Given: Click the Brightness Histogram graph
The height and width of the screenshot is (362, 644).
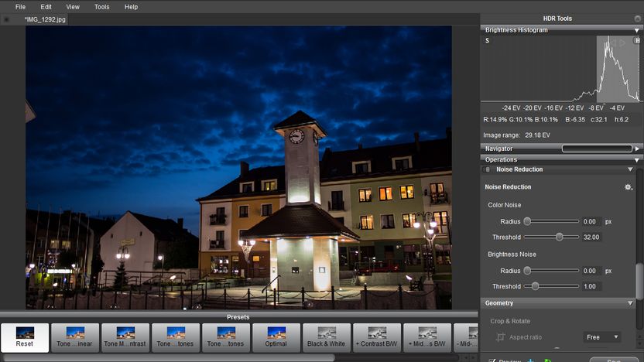Looking at the screenshot, I should click(x=560, y=69).
